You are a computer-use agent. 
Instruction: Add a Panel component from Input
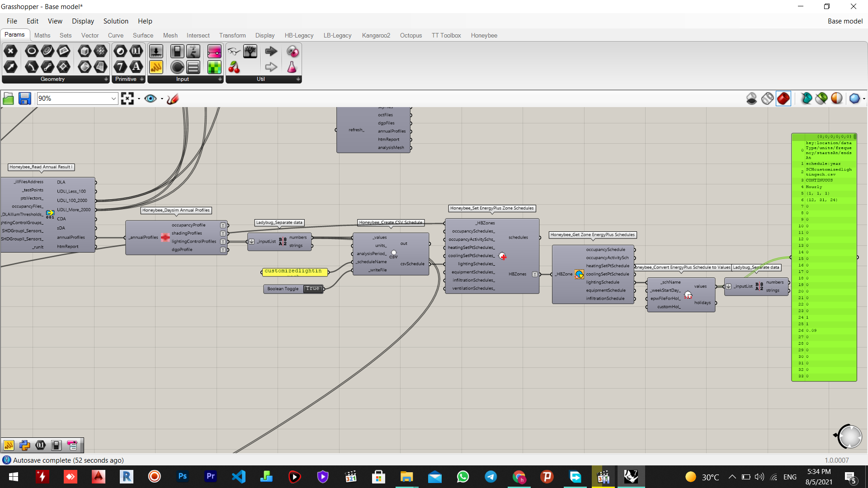(156, 67)
